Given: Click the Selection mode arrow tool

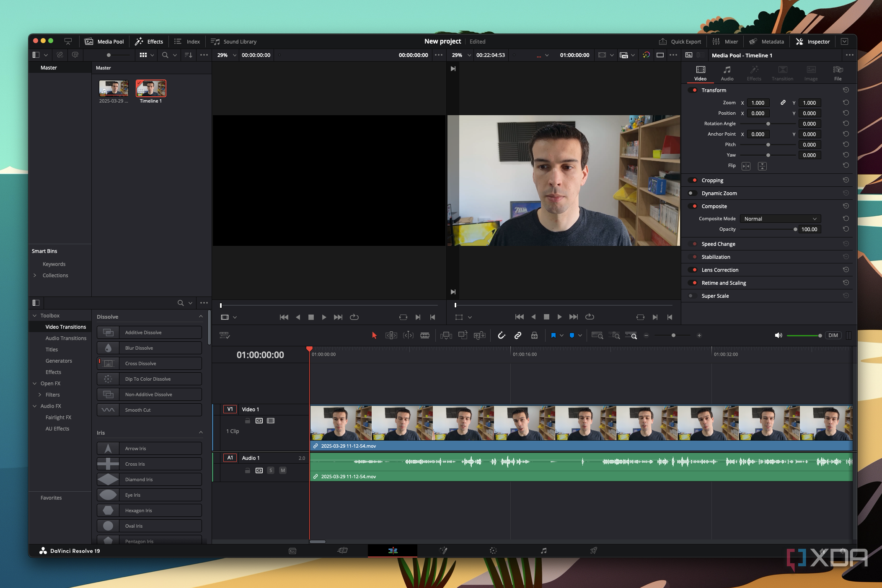Looking at the screenshot, I should coord(374,335).
